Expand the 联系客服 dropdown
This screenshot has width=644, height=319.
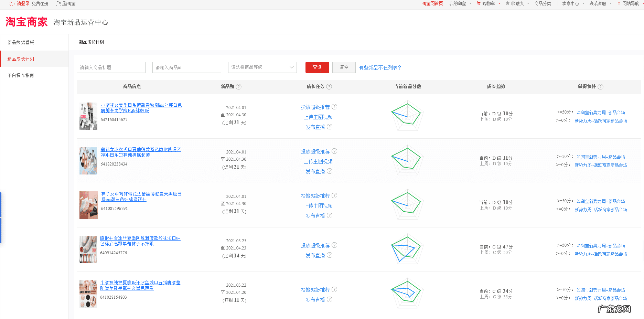click(611, 3)
